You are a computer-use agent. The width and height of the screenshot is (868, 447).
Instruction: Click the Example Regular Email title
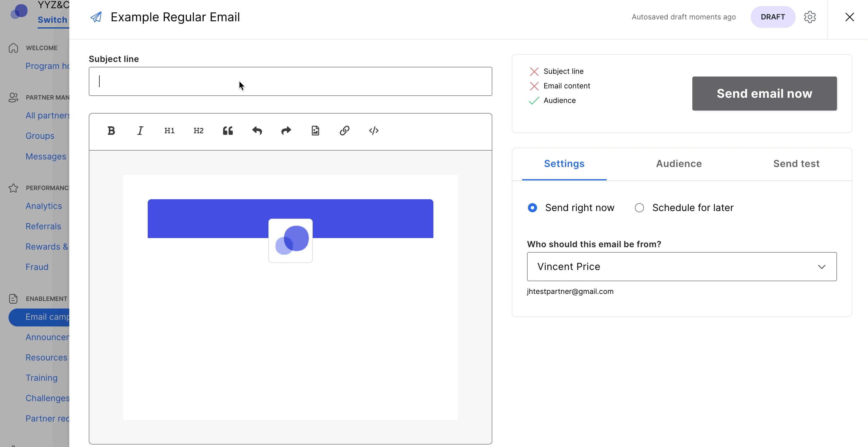pos(175,17)
